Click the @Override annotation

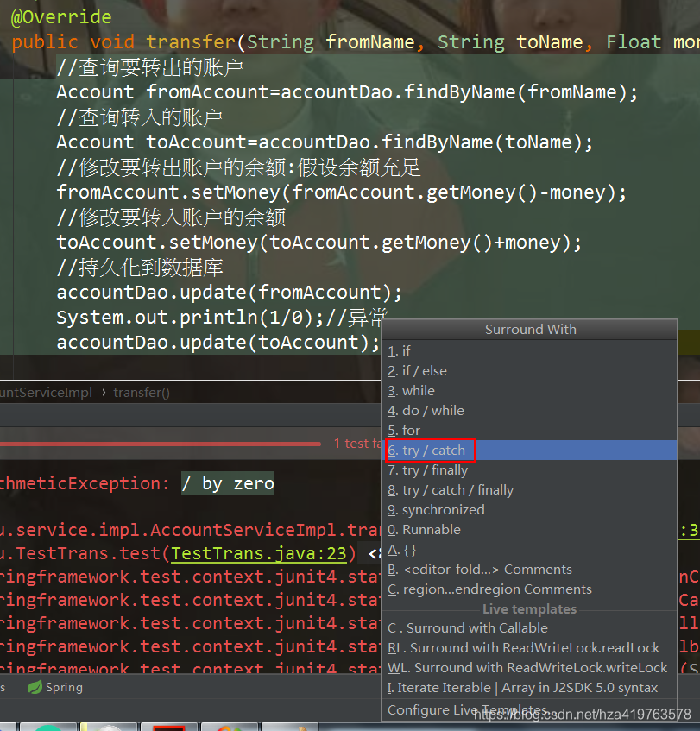click(x=61, y=17)
